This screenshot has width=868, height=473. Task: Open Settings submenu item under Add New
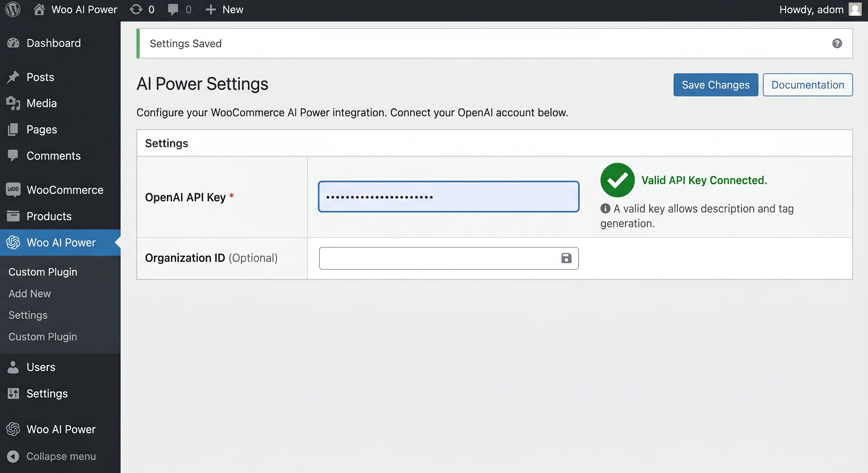point(28,315)
